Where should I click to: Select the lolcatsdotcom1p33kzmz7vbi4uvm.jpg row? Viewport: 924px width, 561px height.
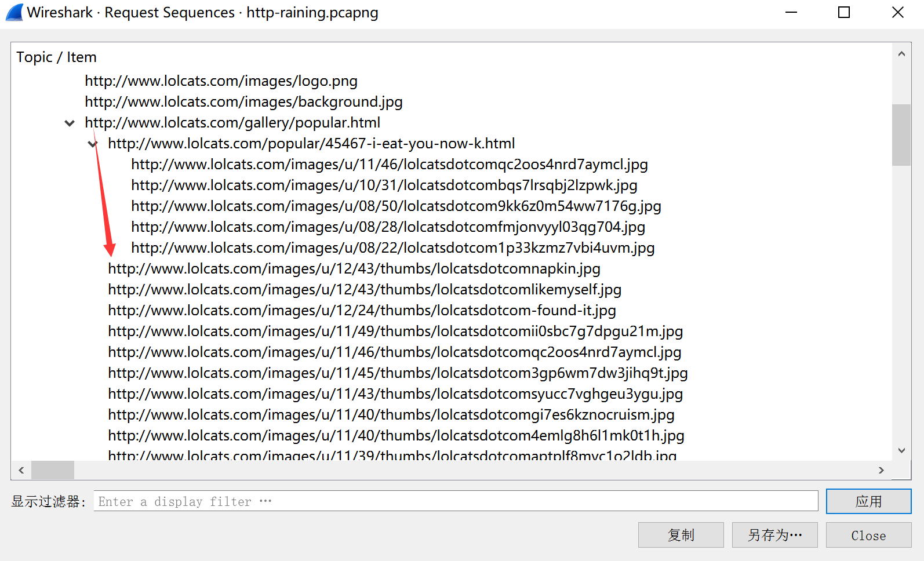(x=393, y=248)
